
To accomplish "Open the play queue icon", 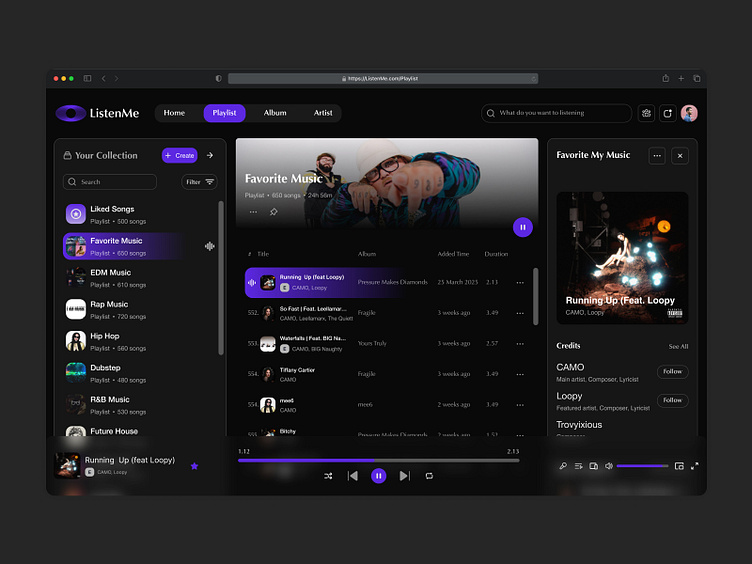I will [578, 466].
